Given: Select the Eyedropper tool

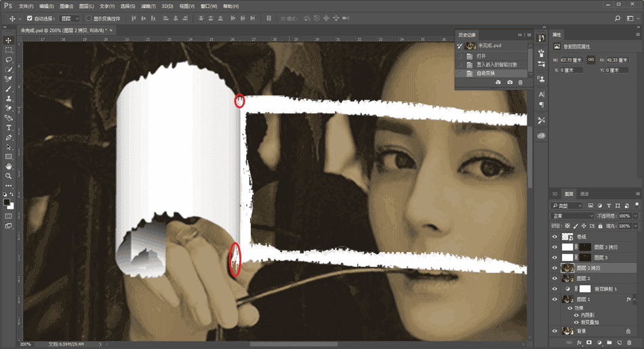Looking at the screenshot, I should click(x=9, y=79).
